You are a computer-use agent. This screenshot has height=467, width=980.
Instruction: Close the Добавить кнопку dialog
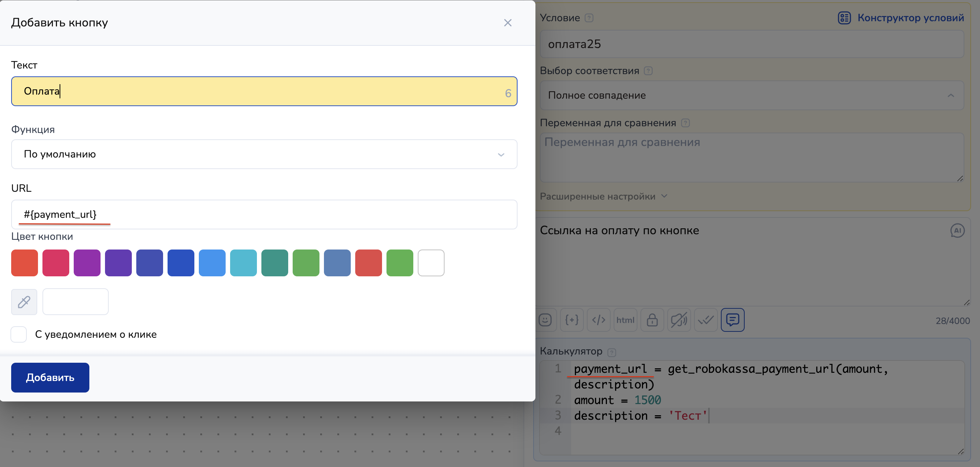pos(507,23)
